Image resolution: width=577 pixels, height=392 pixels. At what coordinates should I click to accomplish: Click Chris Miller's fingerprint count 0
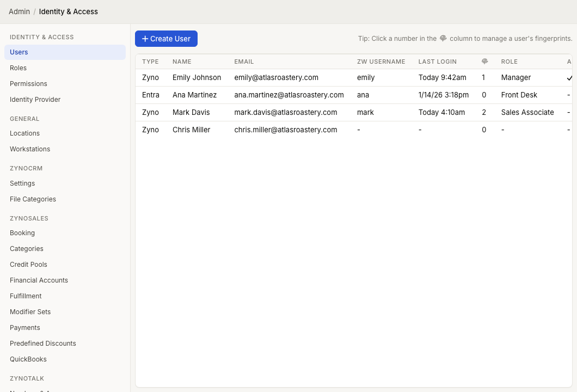click(x=484, y=130)
